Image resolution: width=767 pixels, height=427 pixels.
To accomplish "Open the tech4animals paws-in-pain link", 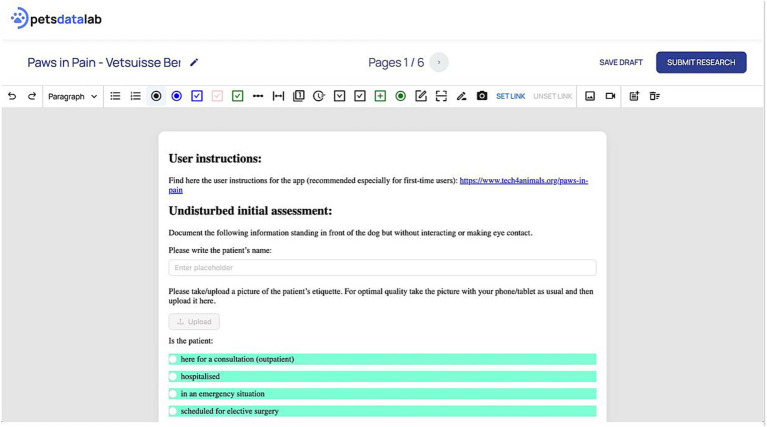I will [524, 180].
